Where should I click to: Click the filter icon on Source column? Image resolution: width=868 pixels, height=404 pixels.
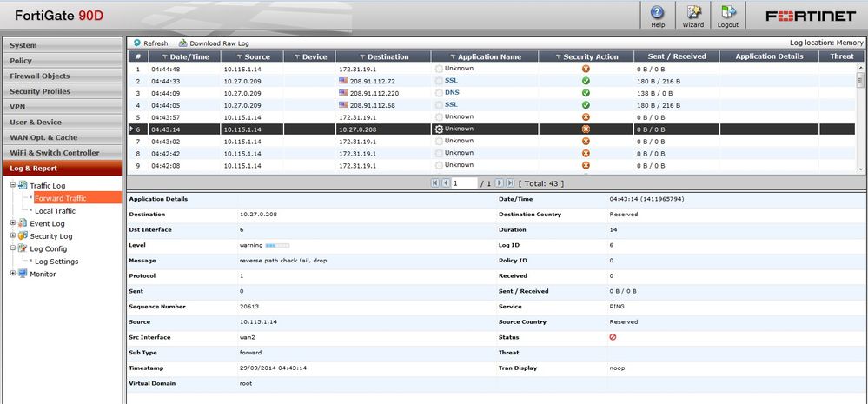[x=239, y=57]
